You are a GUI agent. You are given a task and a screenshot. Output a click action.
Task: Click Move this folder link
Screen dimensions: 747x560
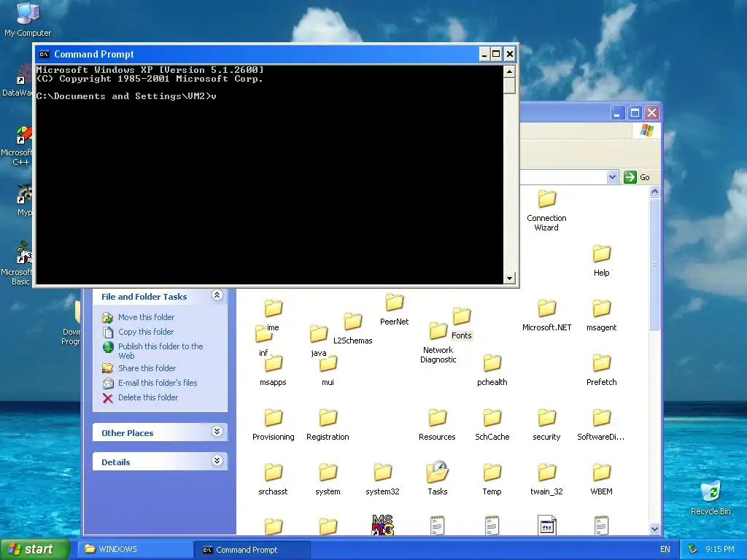[x=146, y=317]
